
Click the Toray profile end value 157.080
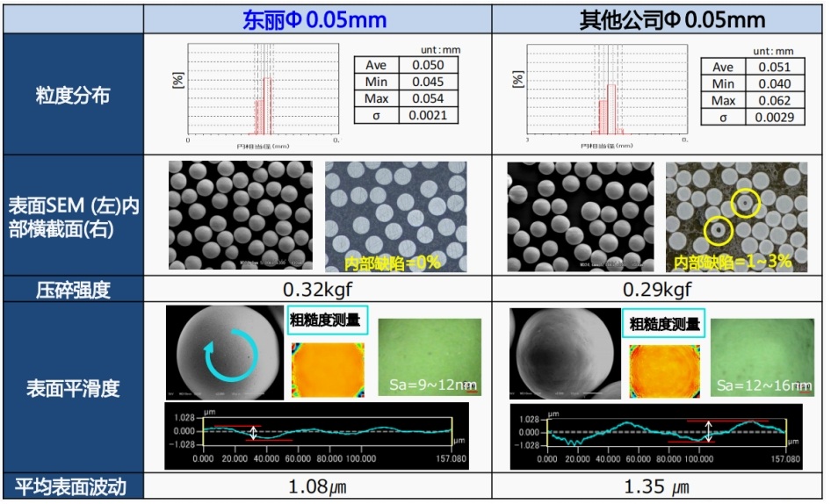click(451, 458)
